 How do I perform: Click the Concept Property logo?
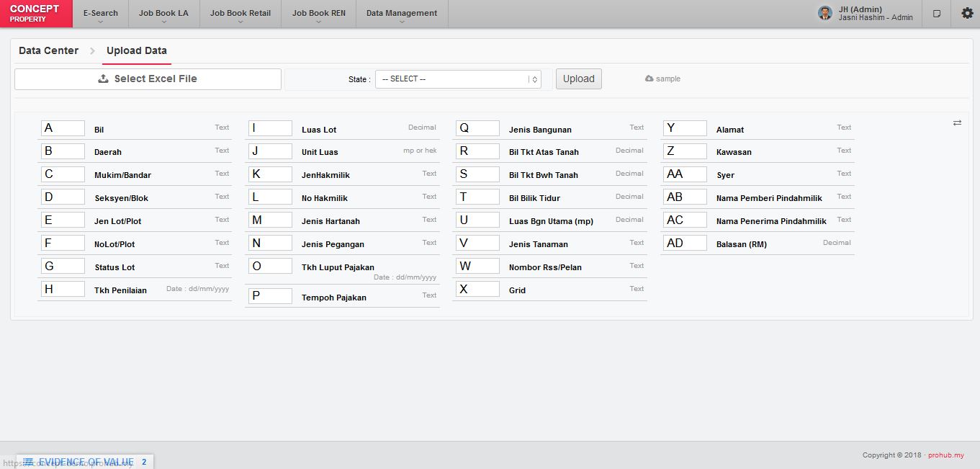[36, 14]
